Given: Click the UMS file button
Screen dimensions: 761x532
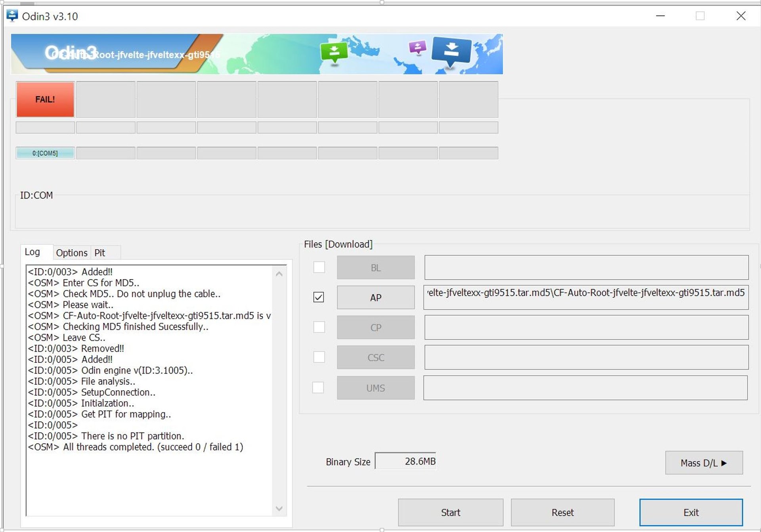Looking at the screenshot, I should [376, 388].
